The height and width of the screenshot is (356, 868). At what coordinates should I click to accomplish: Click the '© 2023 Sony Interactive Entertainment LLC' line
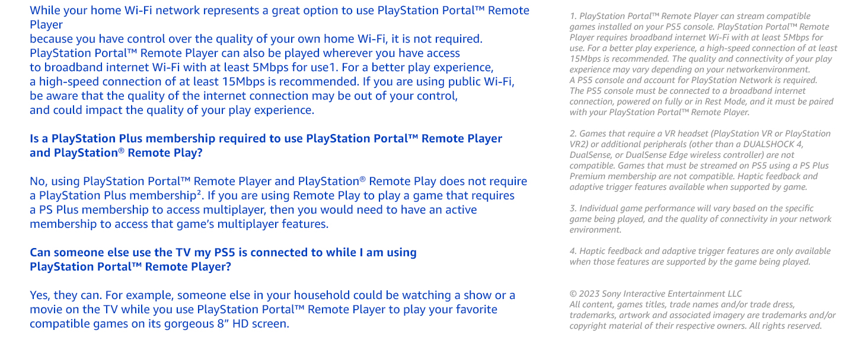coord(655,294)
